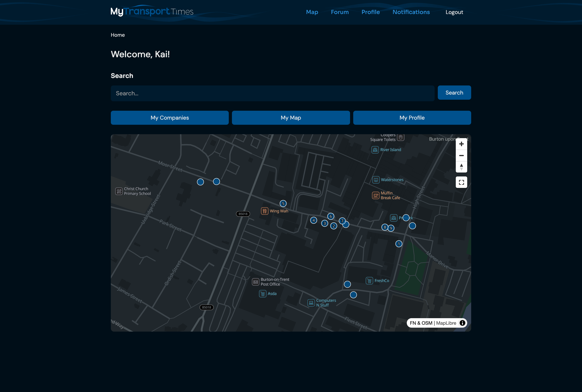This screenshot has height=392, width=582.
Task: Select map stop marker numbered 2
Action: (x=333, y=226)
